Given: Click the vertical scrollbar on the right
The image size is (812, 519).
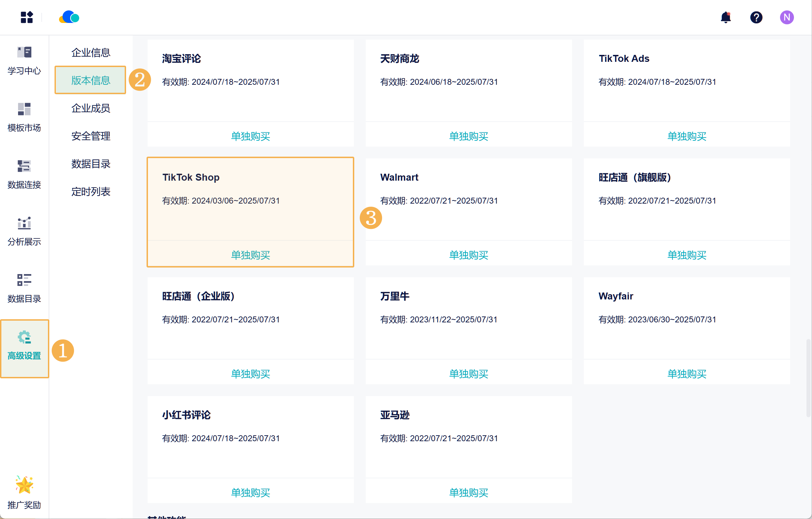Looking at the screenshot, I should click(x=808, y=378).
